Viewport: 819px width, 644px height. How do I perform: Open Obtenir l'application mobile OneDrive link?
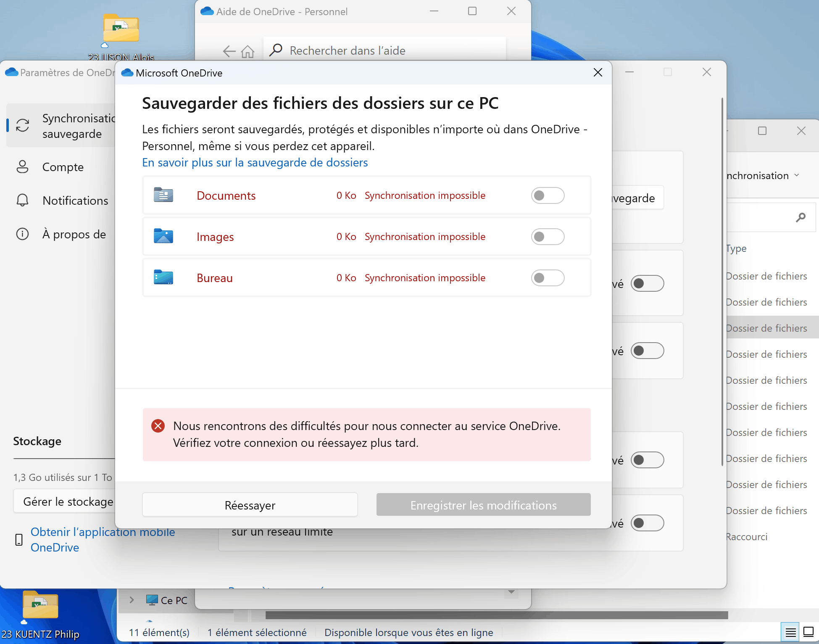[x=103, y=540]
